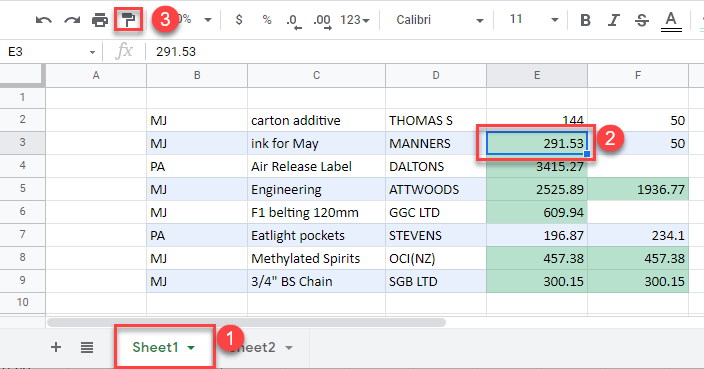Open more number formats dropdown 123
This screenshot has height=369, width=704.
[355, 20]
